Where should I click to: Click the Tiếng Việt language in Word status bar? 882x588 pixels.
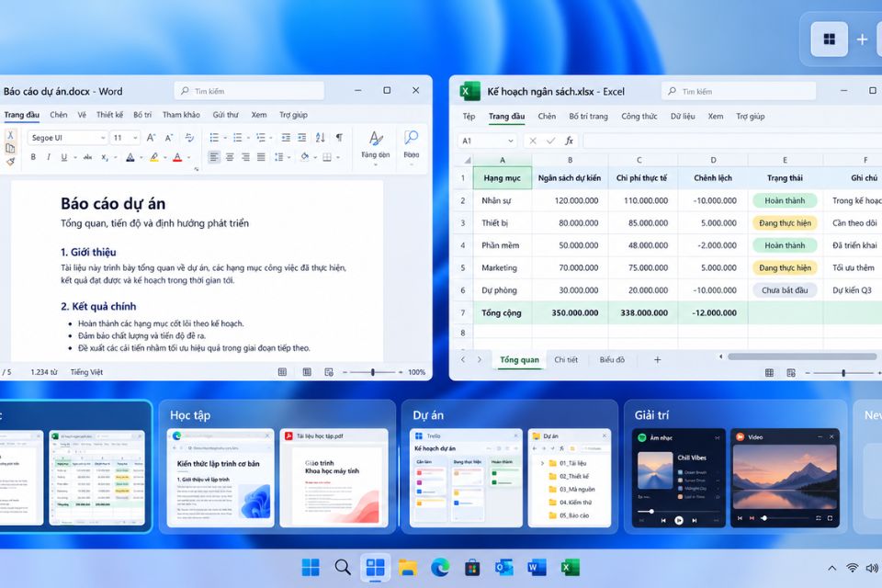tap(86, 372)
